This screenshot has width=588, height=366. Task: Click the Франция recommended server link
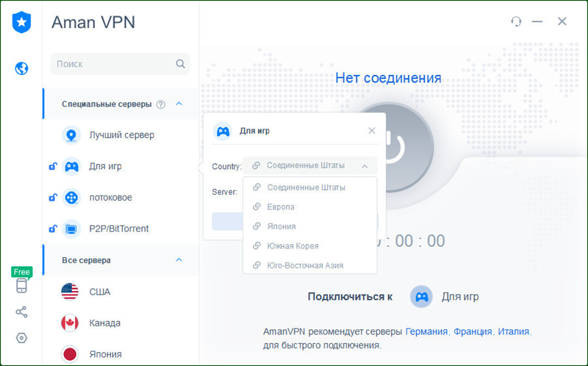473,331
